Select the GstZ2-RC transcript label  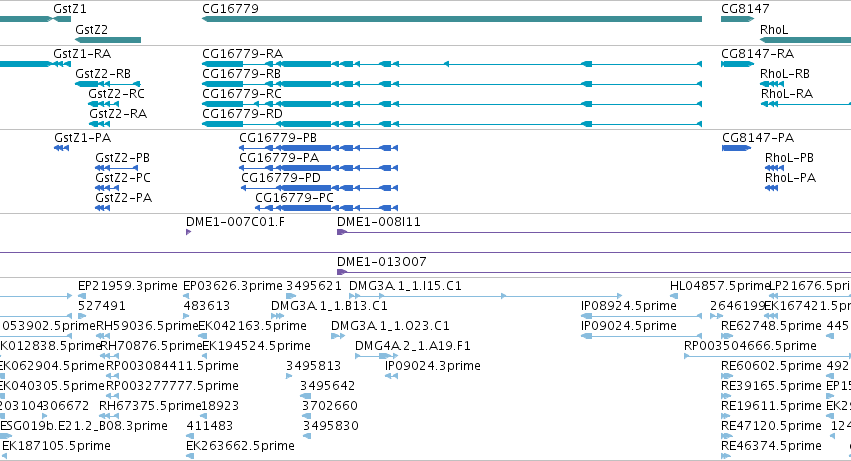[117, 94]
